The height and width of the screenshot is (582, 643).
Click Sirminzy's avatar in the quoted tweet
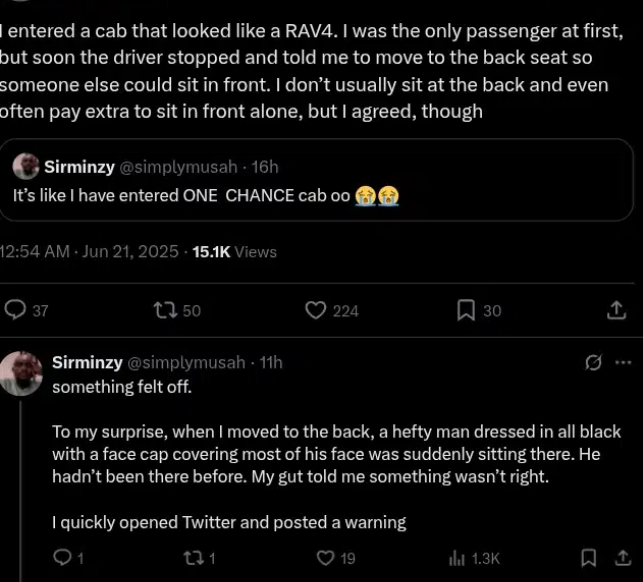(26, 167)
